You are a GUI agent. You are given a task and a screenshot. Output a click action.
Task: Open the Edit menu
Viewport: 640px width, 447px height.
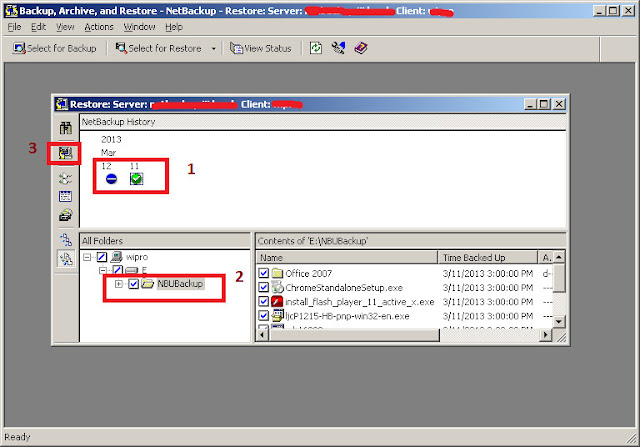(x=38, y=27)
